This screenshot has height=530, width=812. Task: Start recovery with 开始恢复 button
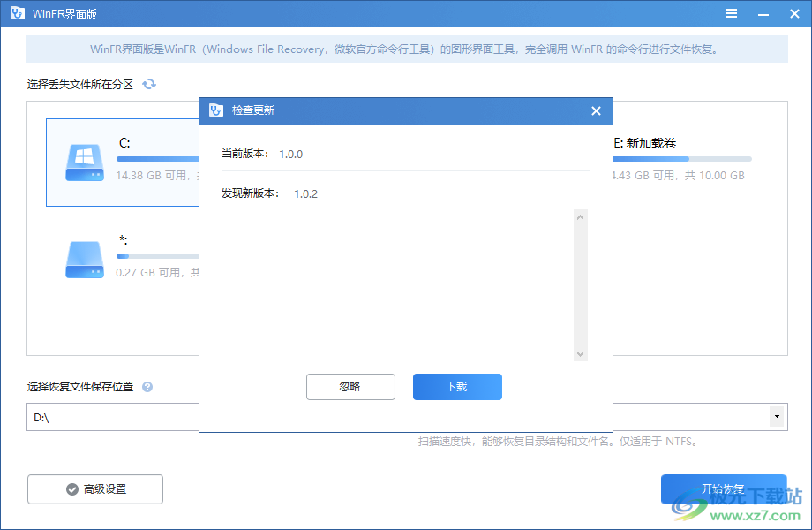724,489
